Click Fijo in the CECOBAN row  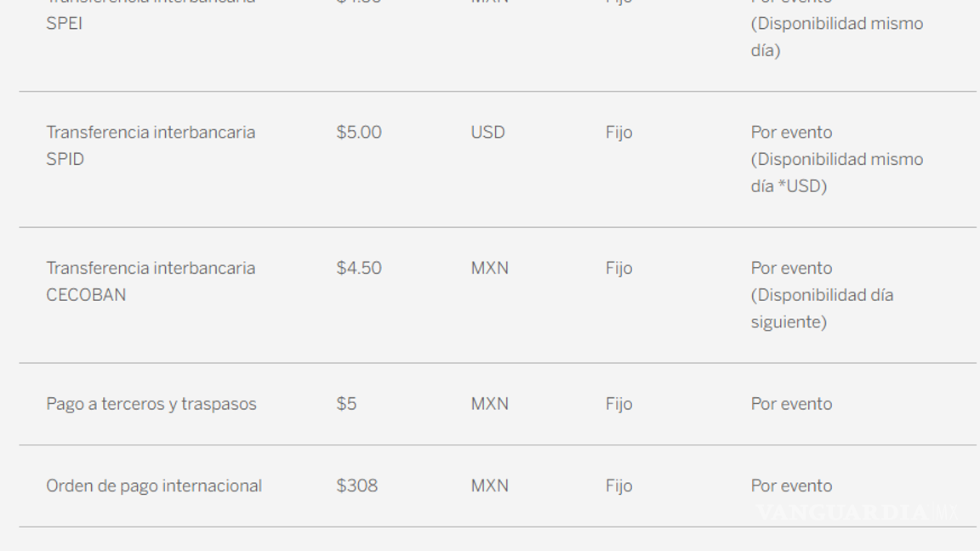pos(618,269)
